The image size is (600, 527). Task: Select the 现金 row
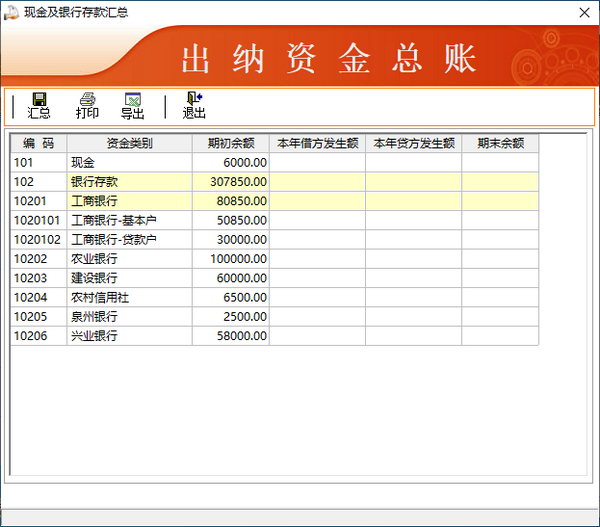[130, 162]
